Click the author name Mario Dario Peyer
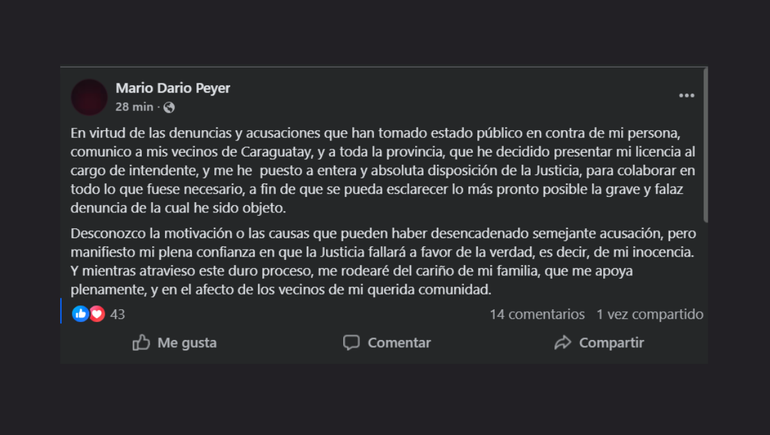 (173, 88)
